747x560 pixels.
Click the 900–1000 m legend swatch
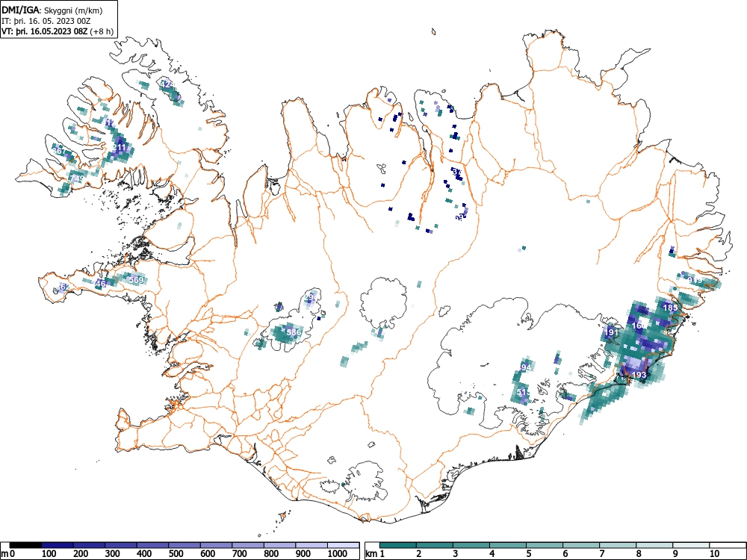311,545
